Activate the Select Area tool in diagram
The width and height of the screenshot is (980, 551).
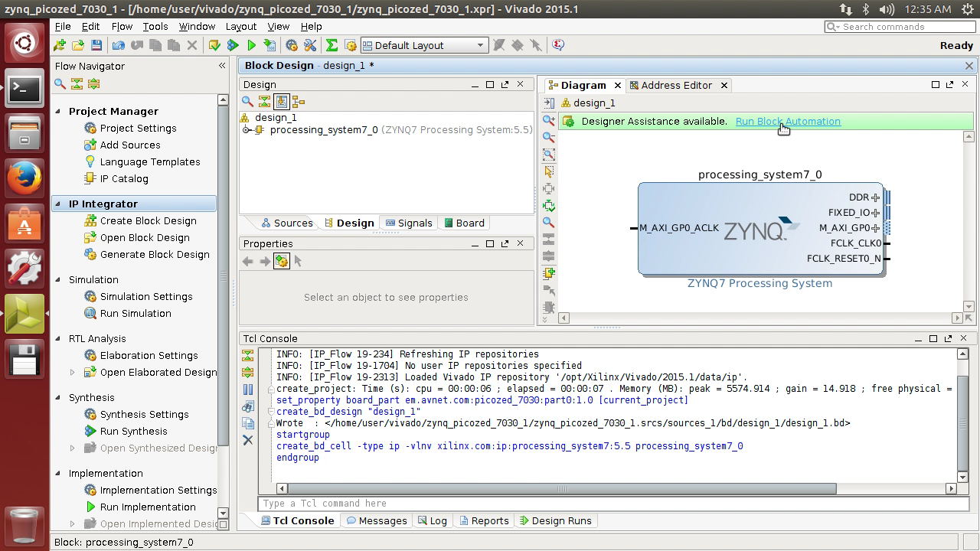click(x=549, y=171)
